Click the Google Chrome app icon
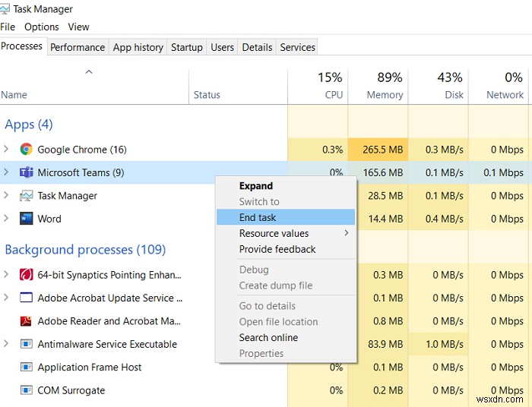Screen dimensions: 532x407 (x=27, y=150)
